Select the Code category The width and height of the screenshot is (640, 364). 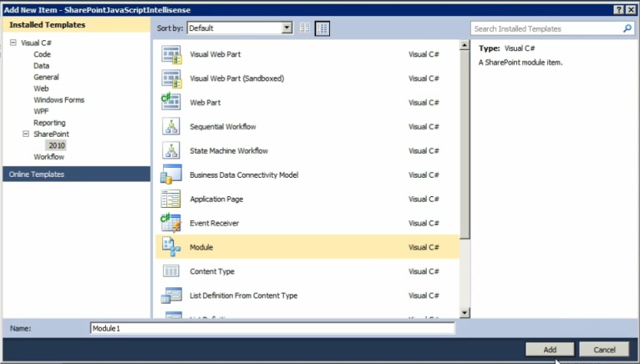point(42,54)
